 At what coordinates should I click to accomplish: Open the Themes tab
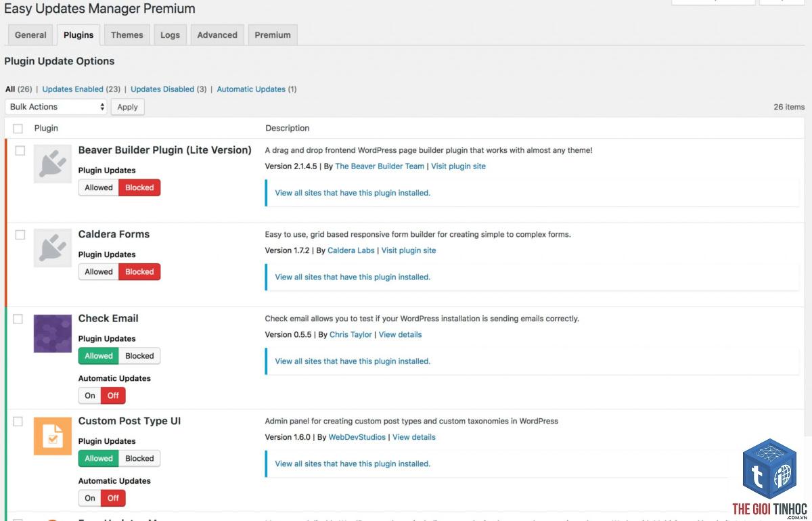(127, 35)
